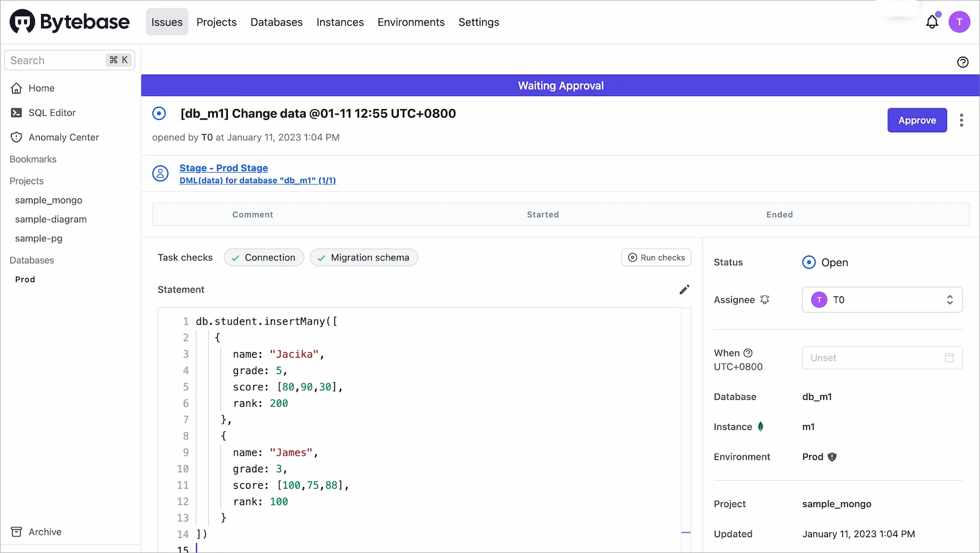The image size is (980, 553).
Task: Open the Settings tab
Action: click(478, 22)
